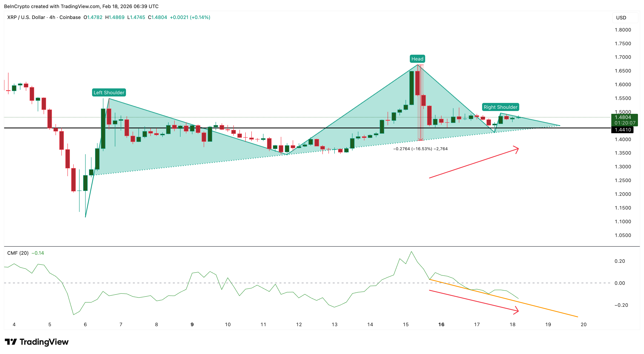This screenshot has width=644, height=354.
Task: Click the CMF (20) indicator title
Action: [x=18, y=253]
